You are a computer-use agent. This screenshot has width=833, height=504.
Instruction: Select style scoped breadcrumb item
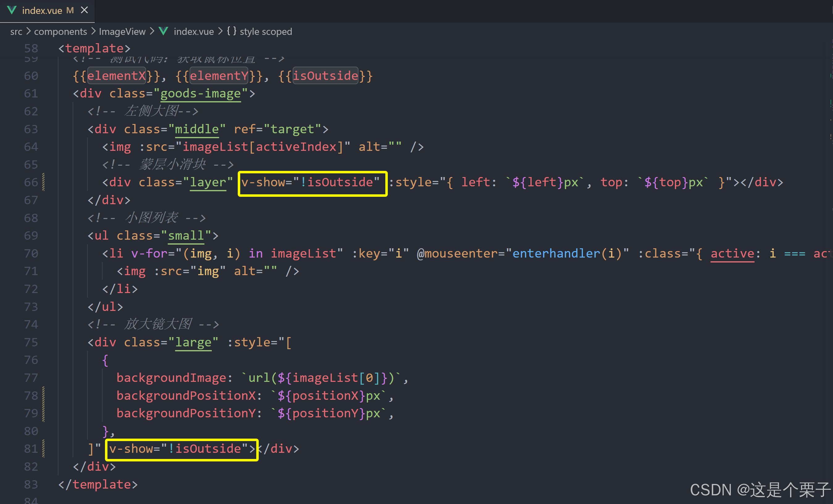tap(266, 32)
